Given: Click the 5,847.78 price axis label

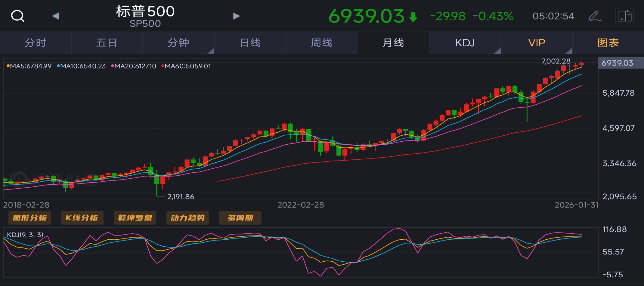Looking at the screenshot, I should (618, 93).
